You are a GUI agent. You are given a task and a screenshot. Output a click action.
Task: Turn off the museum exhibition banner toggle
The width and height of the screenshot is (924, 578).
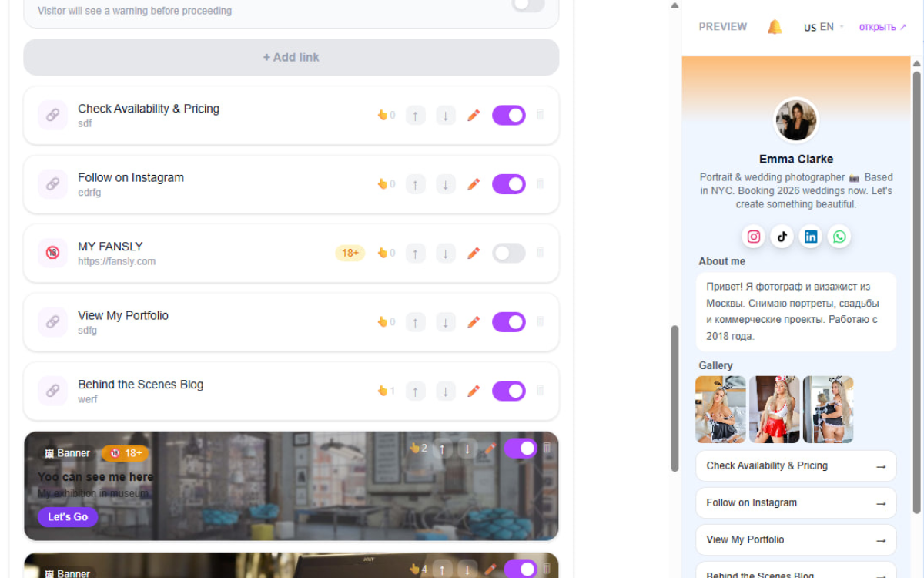(x=521, y=448)
